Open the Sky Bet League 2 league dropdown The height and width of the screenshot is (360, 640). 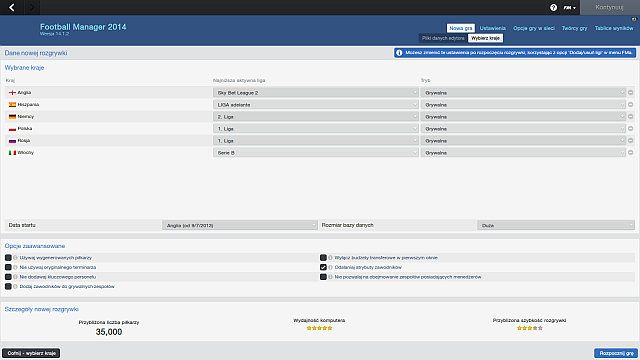click(316, 93)
